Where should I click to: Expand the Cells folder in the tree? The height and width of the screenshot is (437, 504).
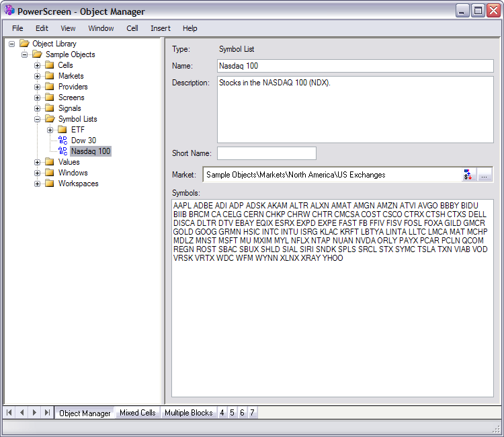coord(38,65)
